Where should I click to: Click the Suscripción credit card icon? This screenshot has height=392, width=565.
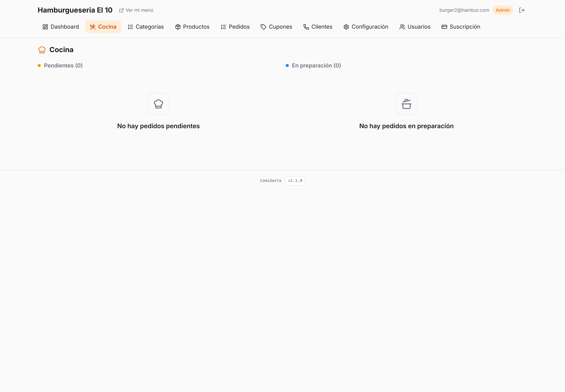(x=444, y=27)
